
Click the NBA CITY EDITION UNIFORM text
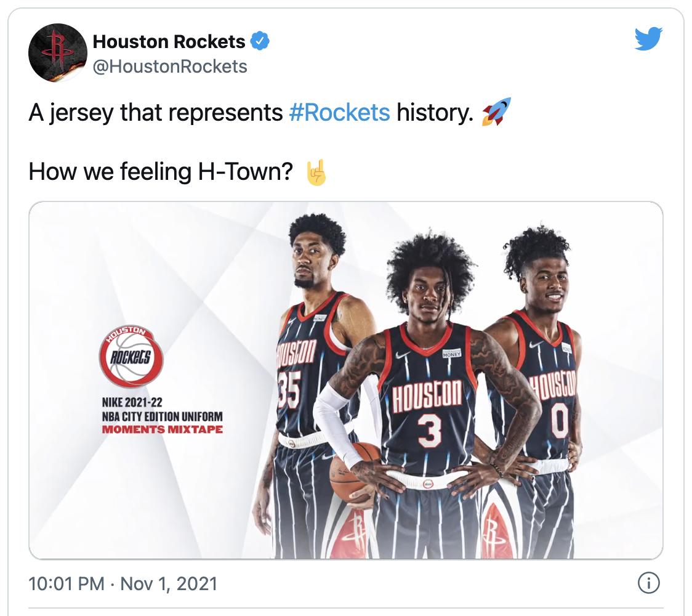163,416
